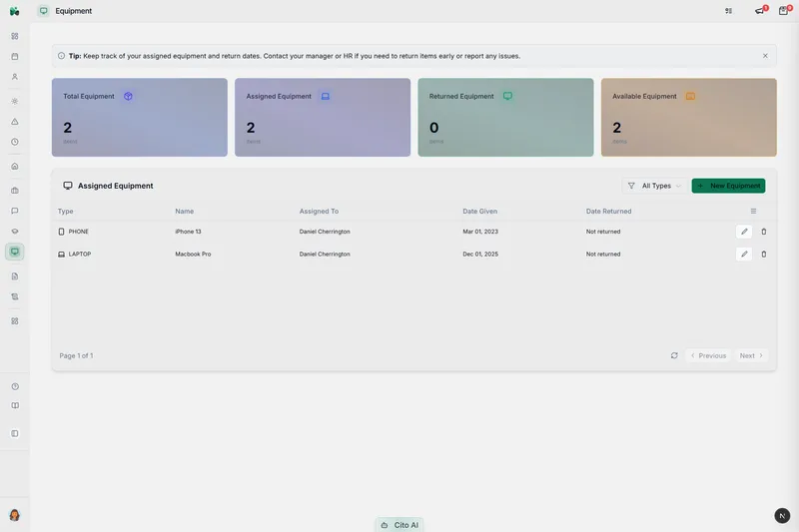
Task: Open the warning triangle icon in the sidebar
Action: click(15, 122)
